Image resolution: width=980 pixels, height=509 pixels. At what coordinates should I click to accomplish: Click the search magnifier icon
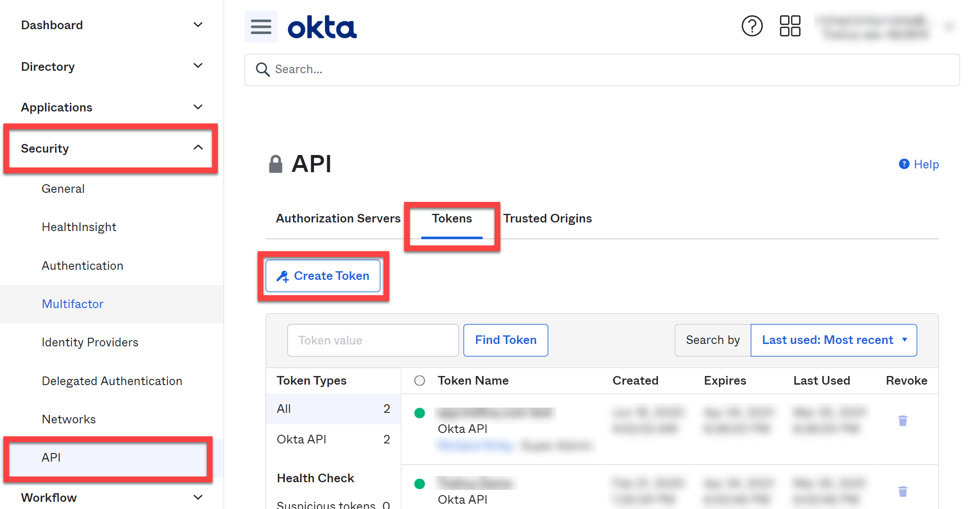(x=262, y=70)
